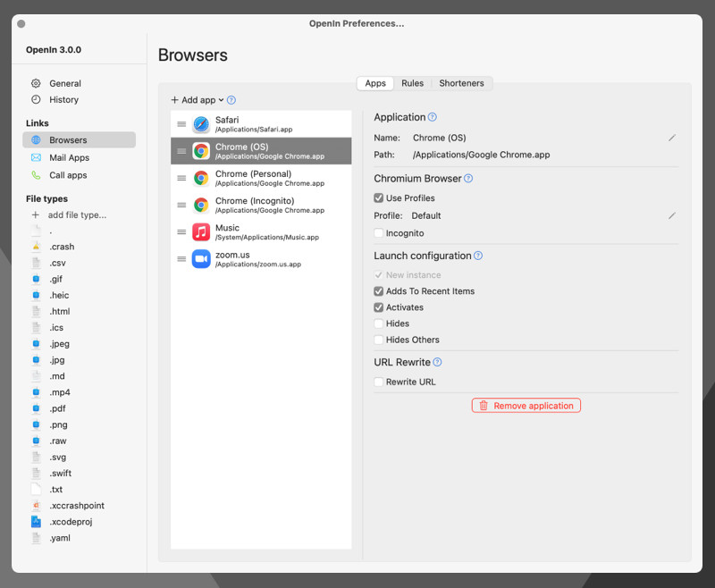The width and height of the screenshot is (715, 588).
Task: Select the .txt file type
Action: point(56,490)
